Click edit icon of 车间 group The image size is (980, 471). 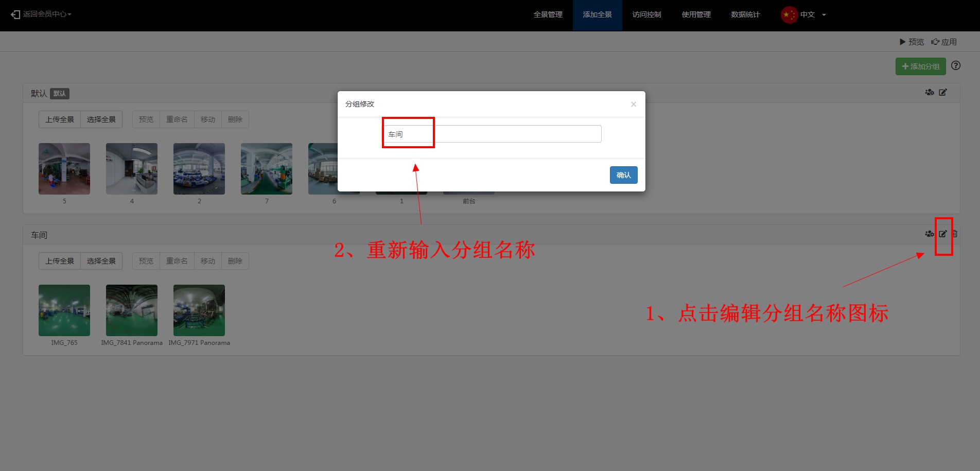tap(942, 234)
